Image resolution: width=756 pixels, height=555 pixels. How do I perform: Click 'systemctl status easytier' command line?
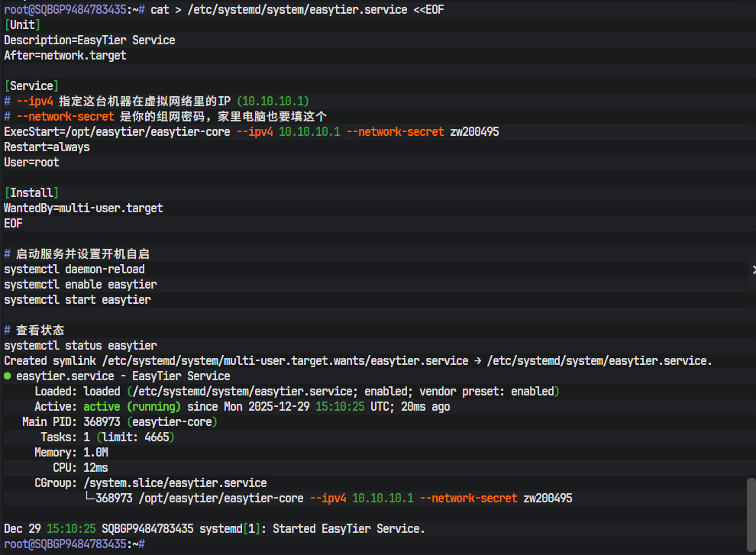point(80,346)
